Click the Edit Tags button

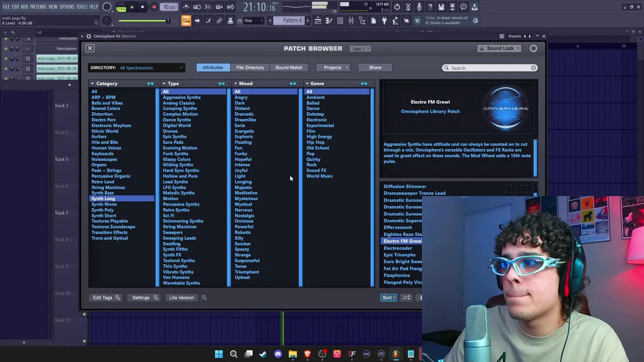(x=106, y=298)
